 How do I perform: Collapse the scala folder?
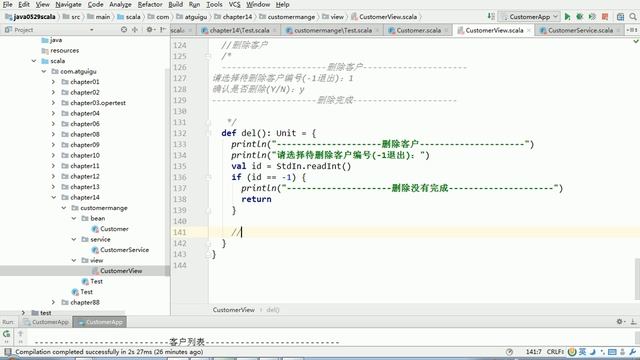point(34,61)
